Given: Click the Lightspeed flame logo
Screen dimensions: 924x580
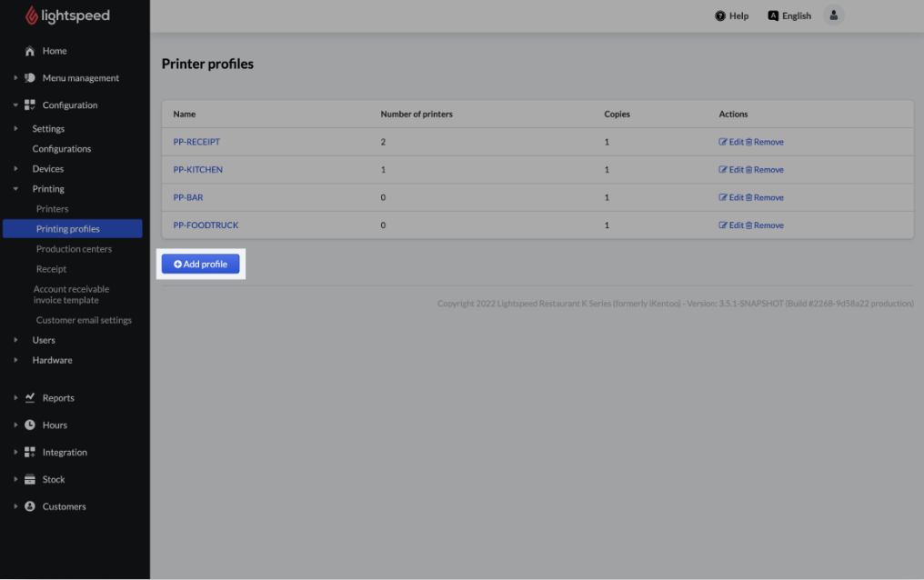Looking at the screenshot, I should click(x=32, y=15).
